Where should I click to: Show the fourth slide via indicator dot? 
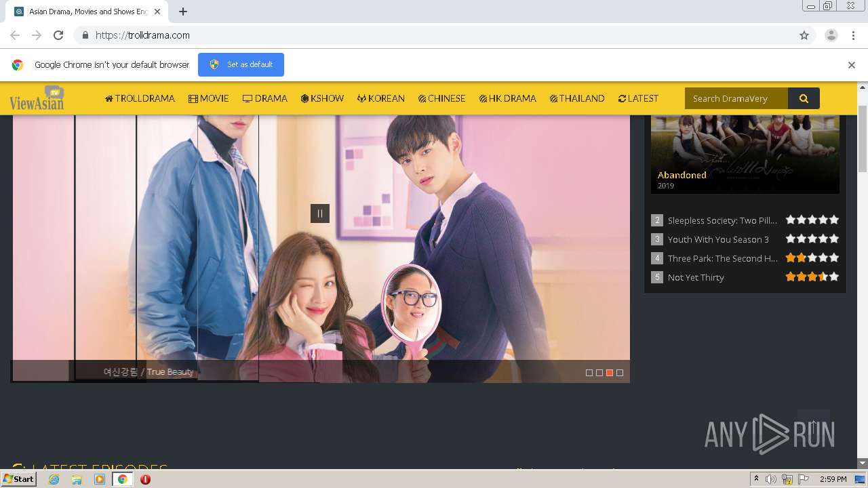click(x=620, y=373)
